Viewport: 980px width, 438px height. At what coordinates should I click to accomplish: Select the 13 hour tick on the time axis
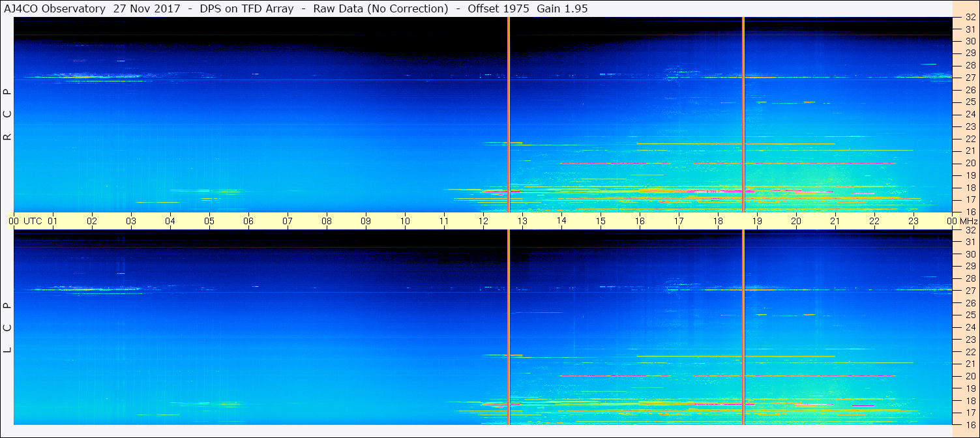click(522, 221)
